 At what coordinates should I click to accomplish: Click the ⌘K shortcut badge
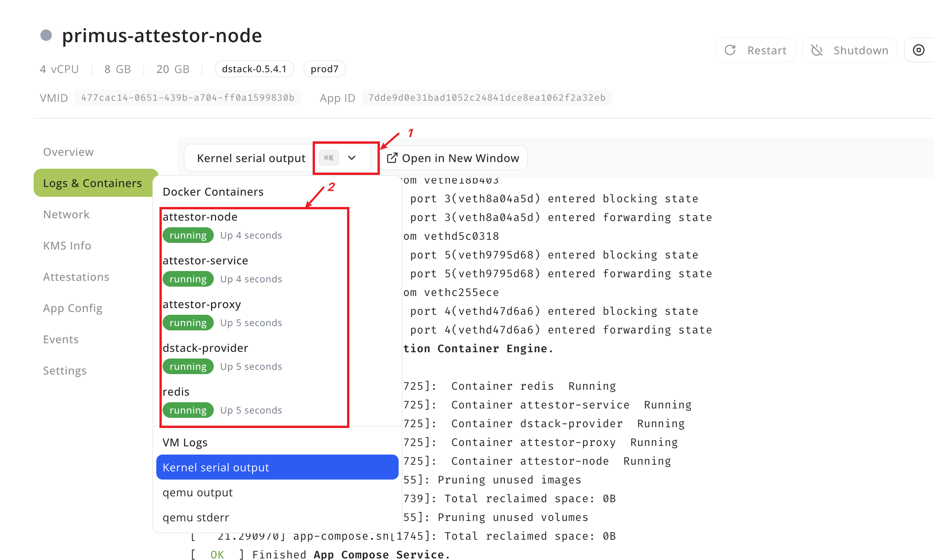(x=329, y=158)
